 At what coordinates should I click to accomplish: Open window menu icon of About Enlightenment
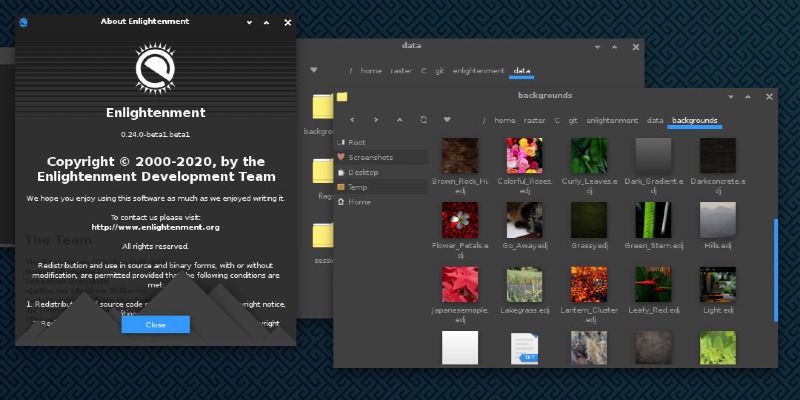pyautogui.click(x=24, y=21)
